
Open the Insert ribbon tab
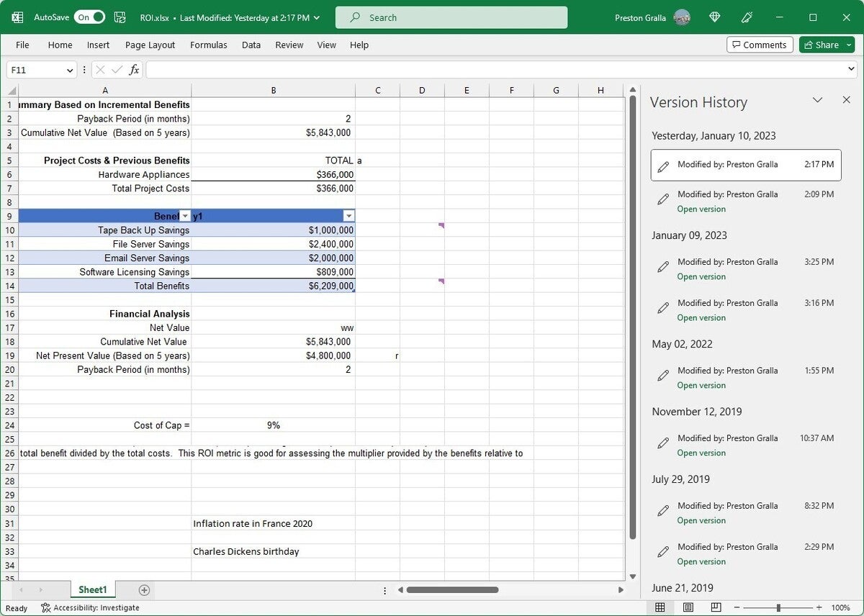(98, 45)
